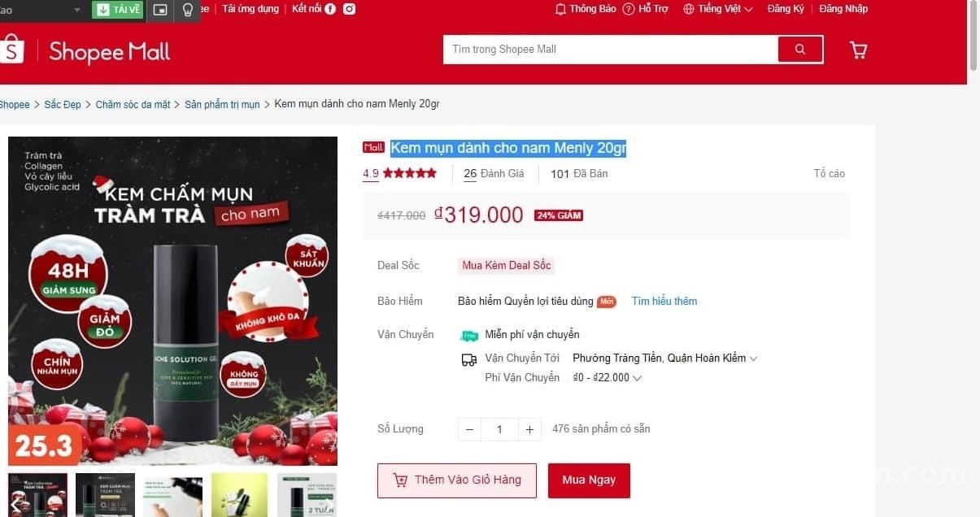The width and height of the screenshot is (980, 517).
Task: Click the lightbulb icon in overlay toolbar
Action: point(188,10)
